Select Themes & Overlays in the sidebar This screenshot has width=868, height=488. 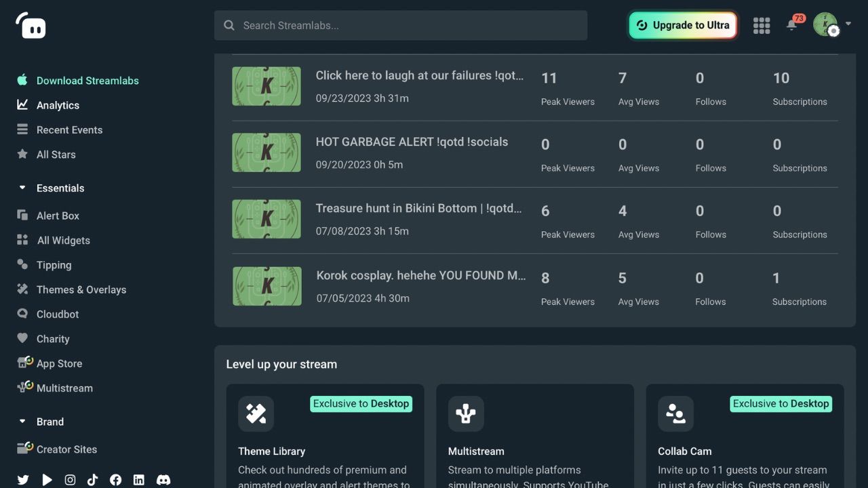(x=81, y=289)
